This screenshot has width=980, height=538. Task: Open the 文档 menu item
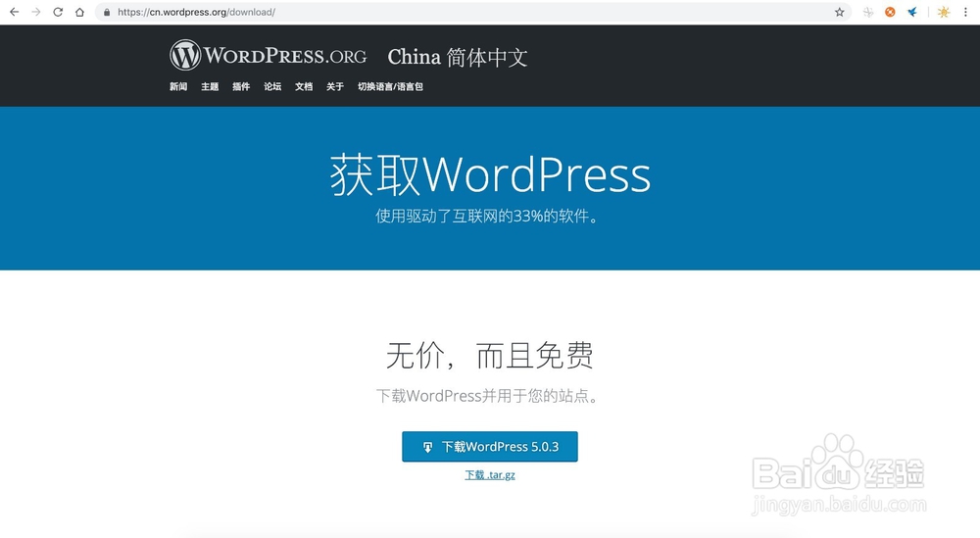303,87
